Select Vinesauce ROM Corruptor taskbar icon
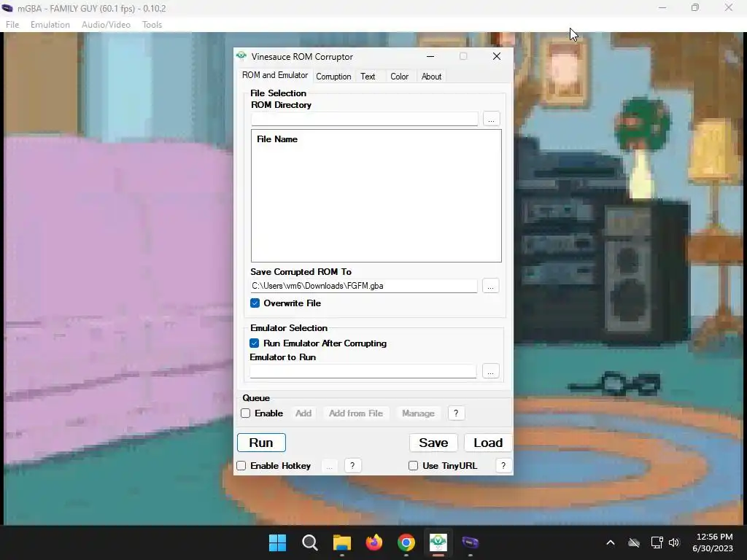Viewport: 747px width, 560px height. point(438,542)
